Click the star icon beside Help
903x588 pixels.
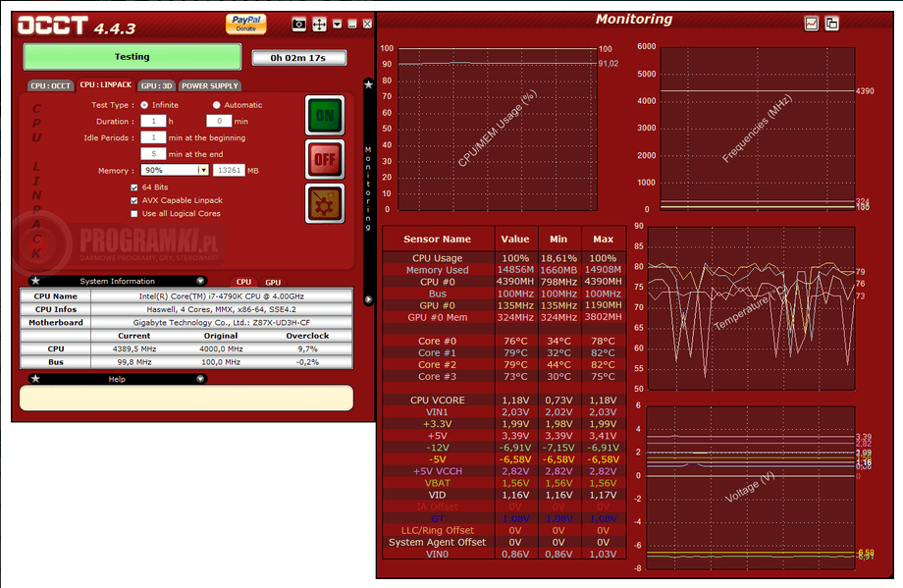coord(35,378)
